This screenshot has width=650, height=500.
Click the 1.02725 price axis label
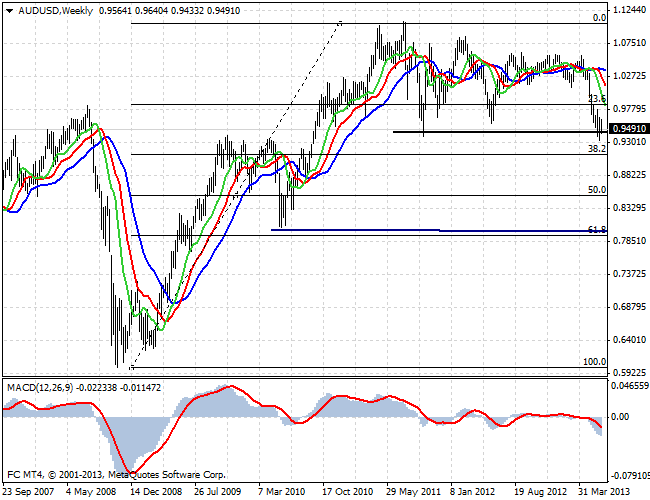[629, 75]
